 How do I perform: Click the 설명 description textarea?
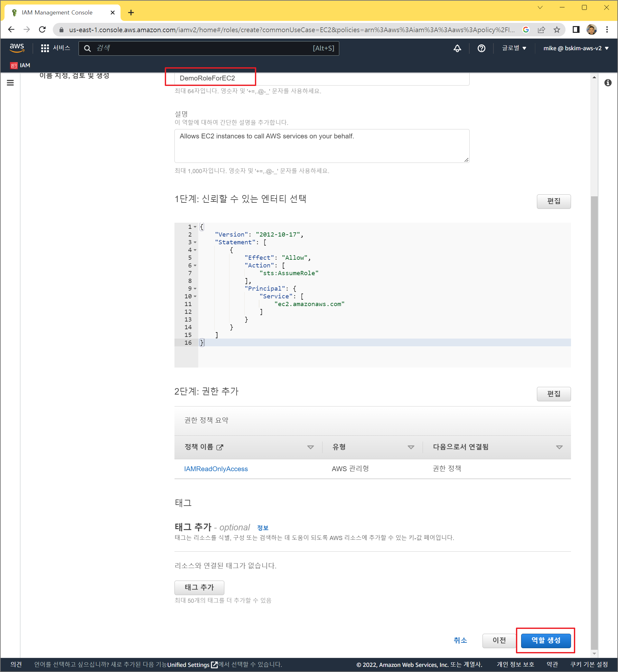click(x=322, y=146)
